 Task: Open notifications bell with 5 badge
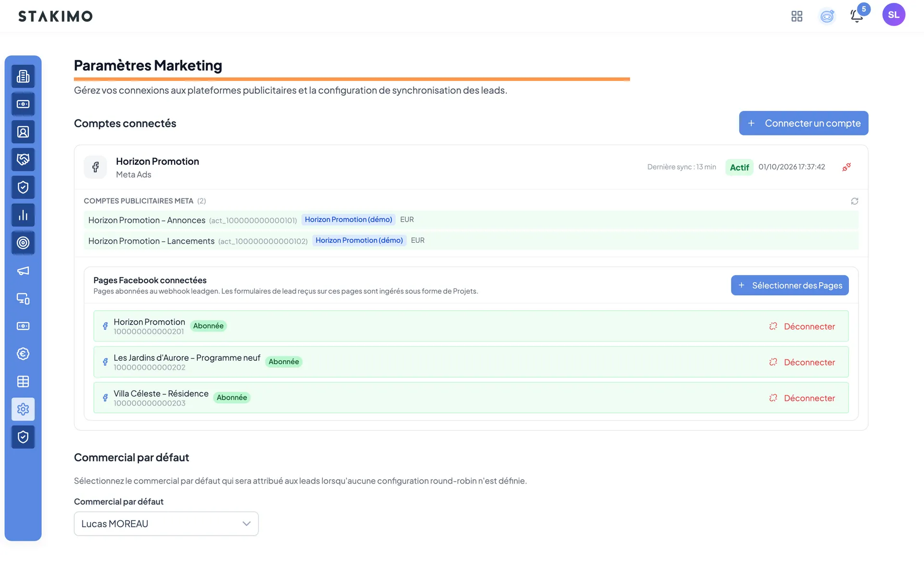857,16
